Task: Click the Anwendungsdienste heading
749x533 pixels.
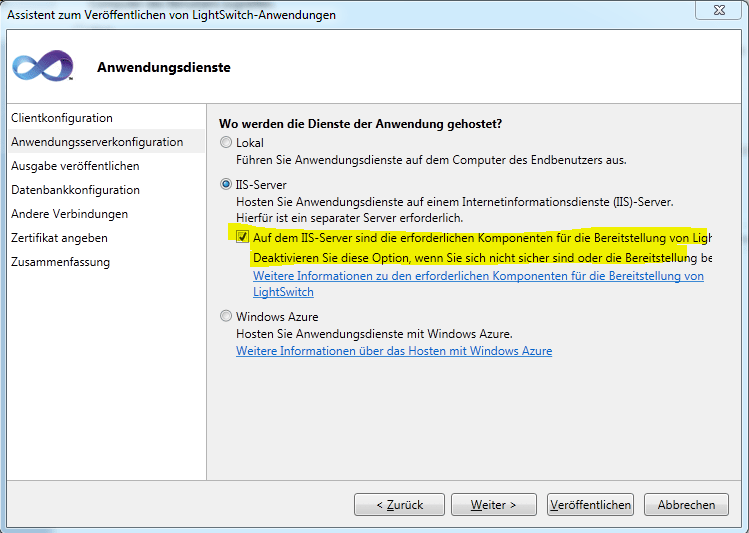Action: [x=164, y=67]
